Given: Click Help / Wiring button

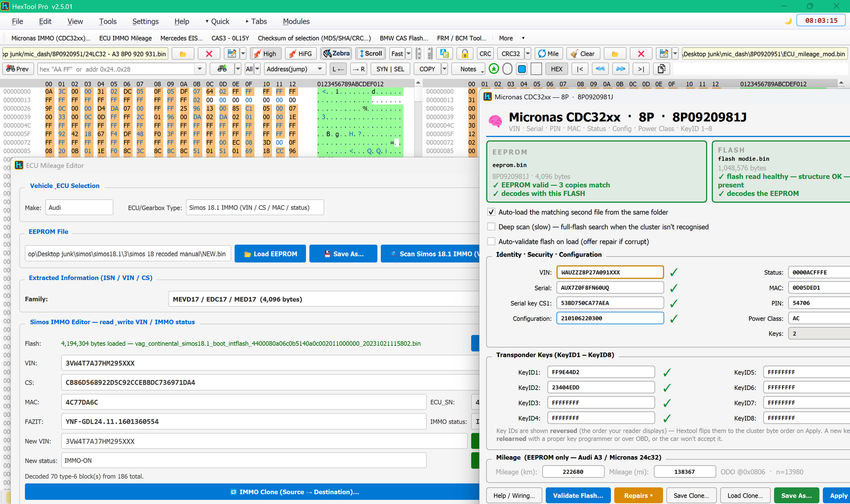Looking at the screenshot, I should pos(514,496).
